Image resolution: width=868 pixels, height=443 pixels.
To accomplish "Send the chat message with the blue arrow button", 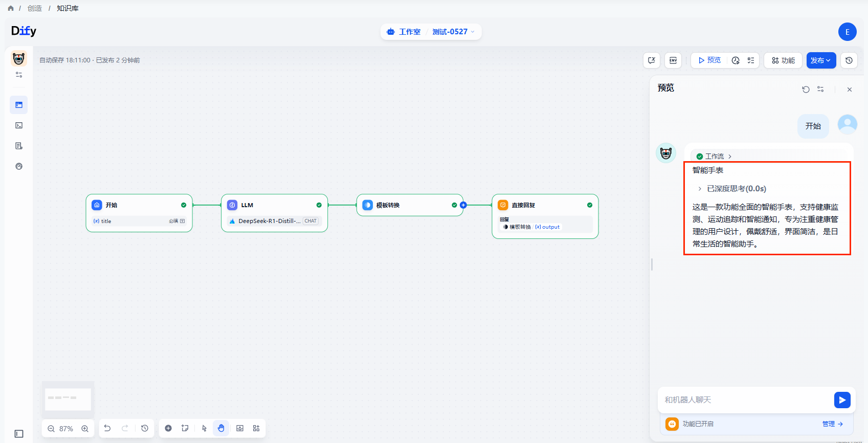I will [x=842, y=400].
